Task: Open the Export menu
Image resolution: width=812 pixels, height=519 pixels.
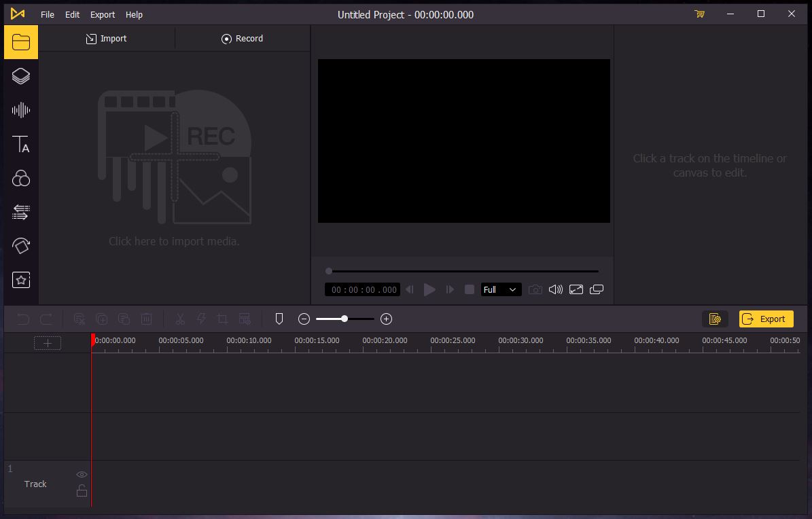Action: coord(103,14)
